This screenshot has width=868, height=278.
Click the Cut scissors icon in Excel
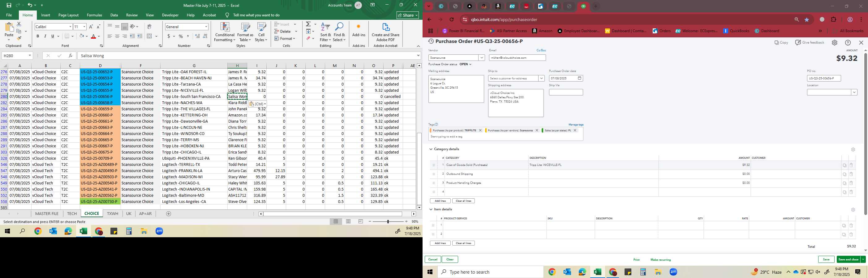19,24
